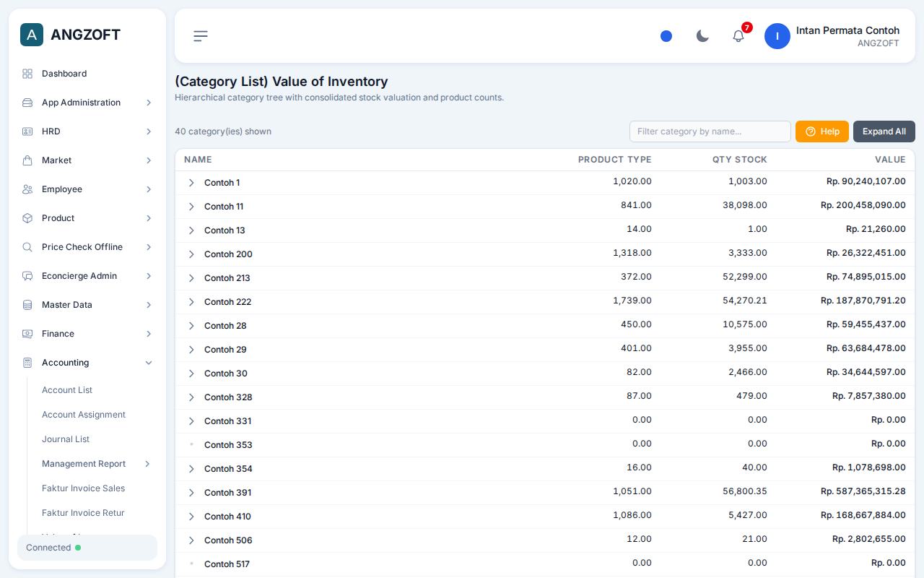Click the Contoh 353 category name

[228, 445]
